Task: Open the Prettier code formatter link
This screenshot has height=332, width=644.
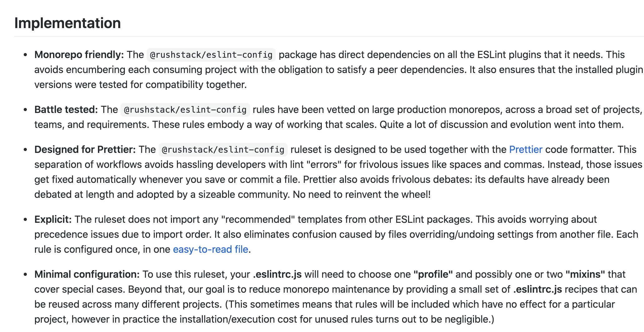Action: tap(525, 149)
